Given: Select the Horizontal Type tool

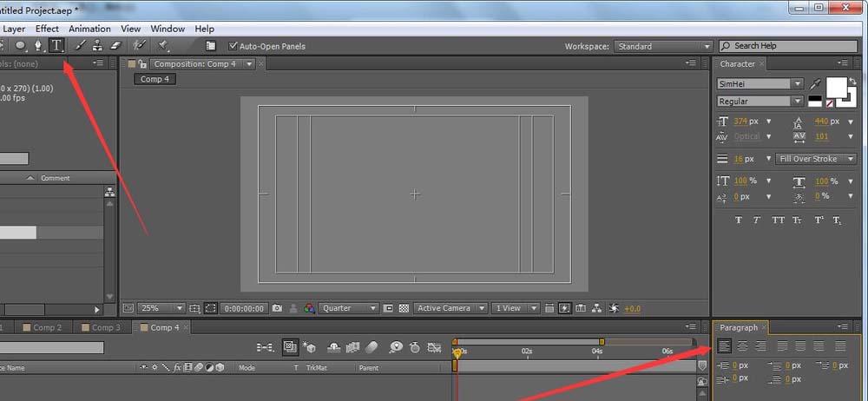Looking at the screenshot, I should coord(56,46).
